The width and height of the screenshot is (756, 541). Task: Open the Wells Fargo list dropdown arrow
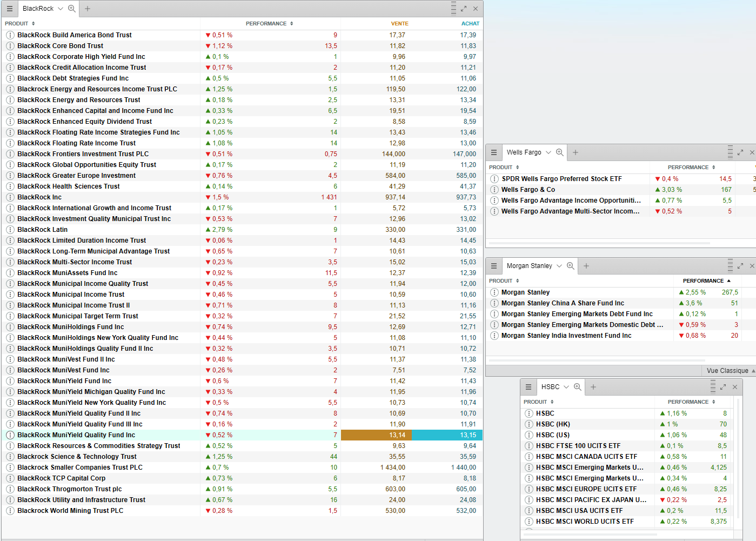[x=548, y=152]
